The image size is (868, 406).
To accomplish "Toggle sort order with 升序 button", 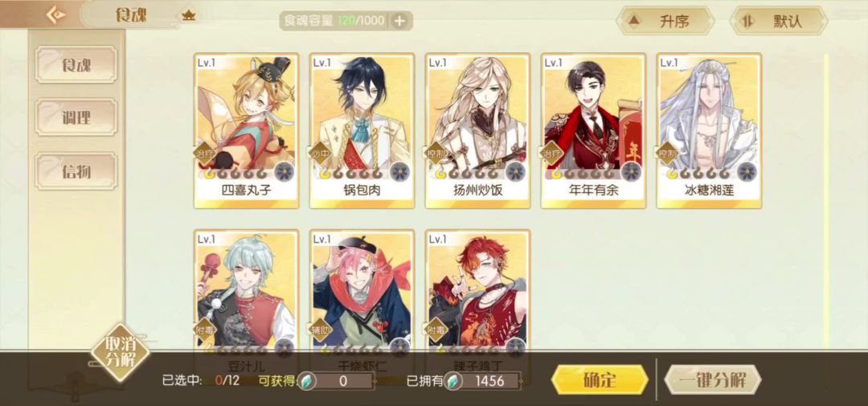I will click(665, 21).
